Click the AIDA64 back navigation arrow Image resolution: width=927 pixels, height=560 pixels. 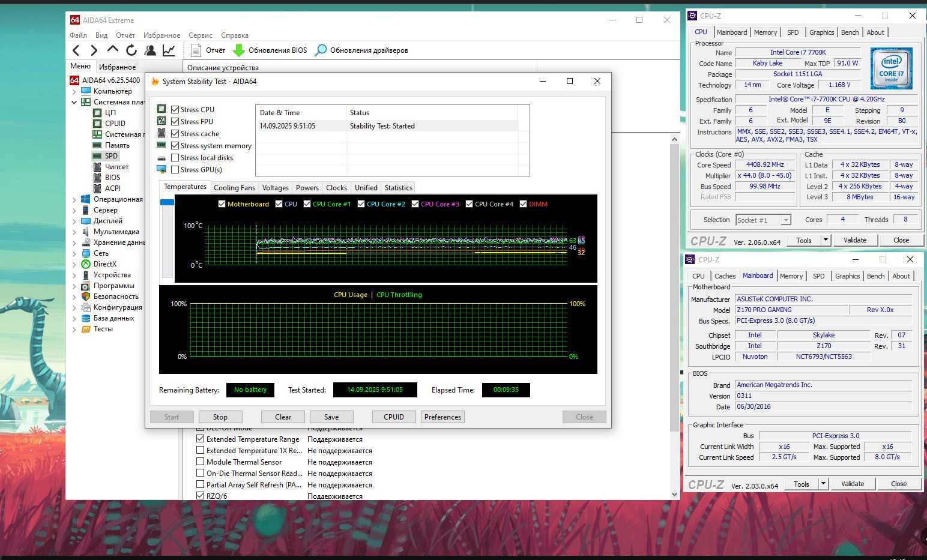click(76, 50)
